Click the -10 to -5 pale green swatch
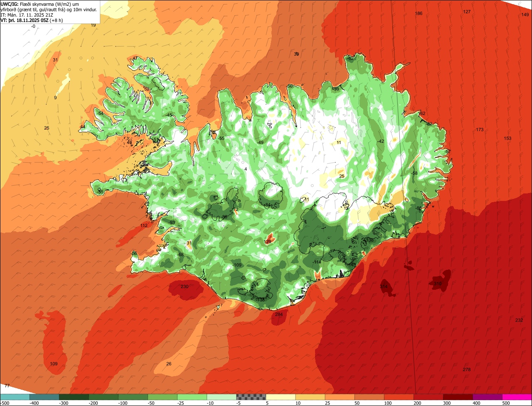 221,397
